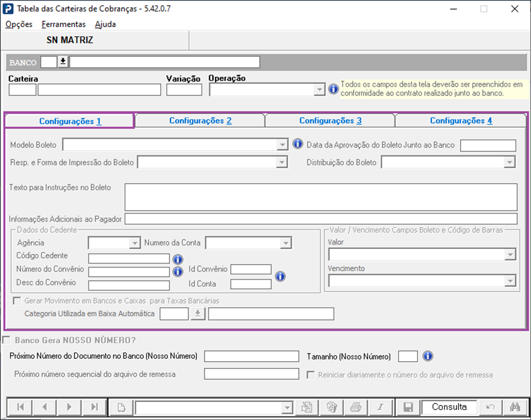
Task: Click the Id Conta input field
Action: click(251, 284)
